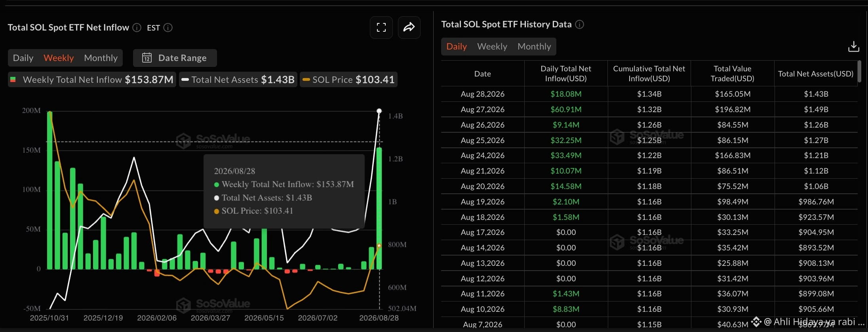Click the $923.57M net assets cell
The image size is (868, 332).
tap(816, 217)
